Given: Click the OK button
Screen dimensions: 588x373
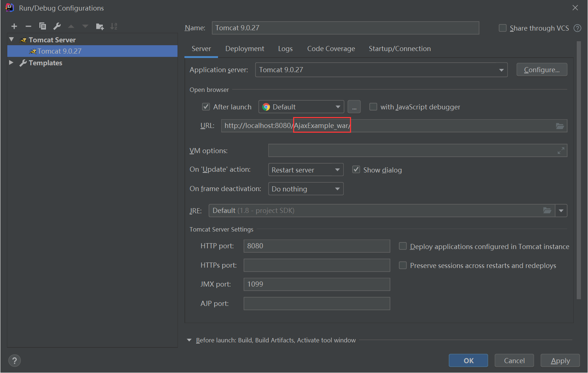Looking at the screenshot, I should [x=468, y=361].
